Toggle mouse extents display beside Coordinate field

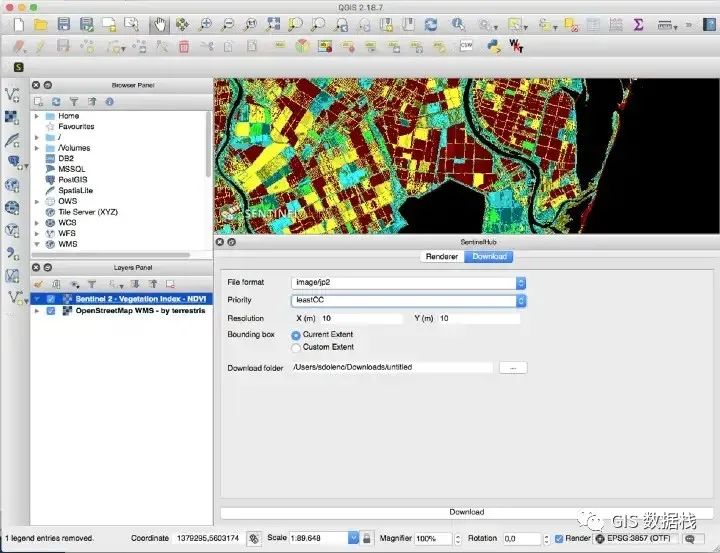pyautogui.click(x=254, y=538)
